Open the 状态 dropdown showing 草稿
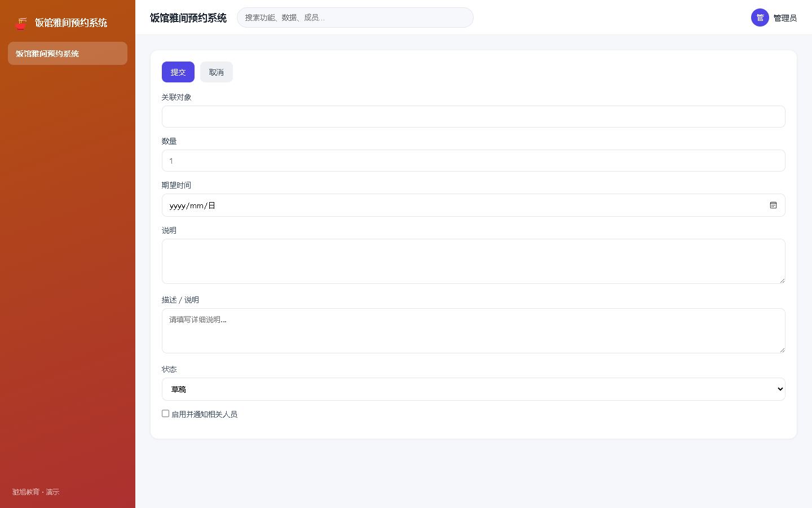The image size is (812, 508). [x=474, y=389]
